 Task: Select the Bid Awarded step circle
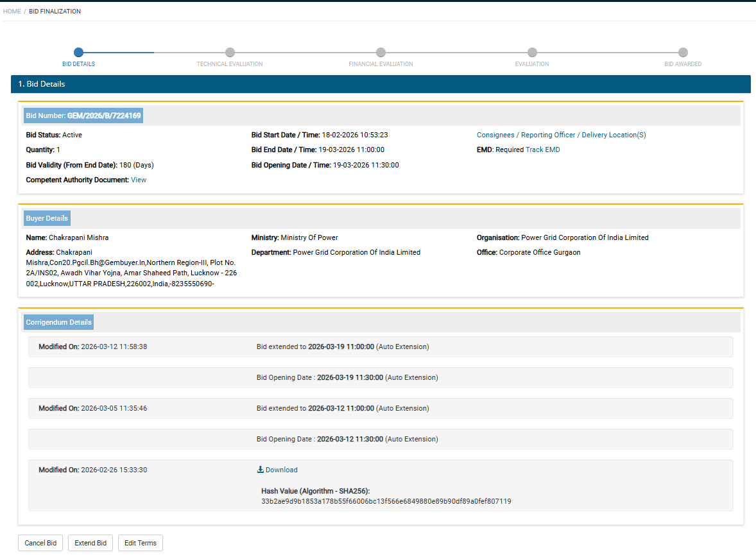tap(683, 53)
